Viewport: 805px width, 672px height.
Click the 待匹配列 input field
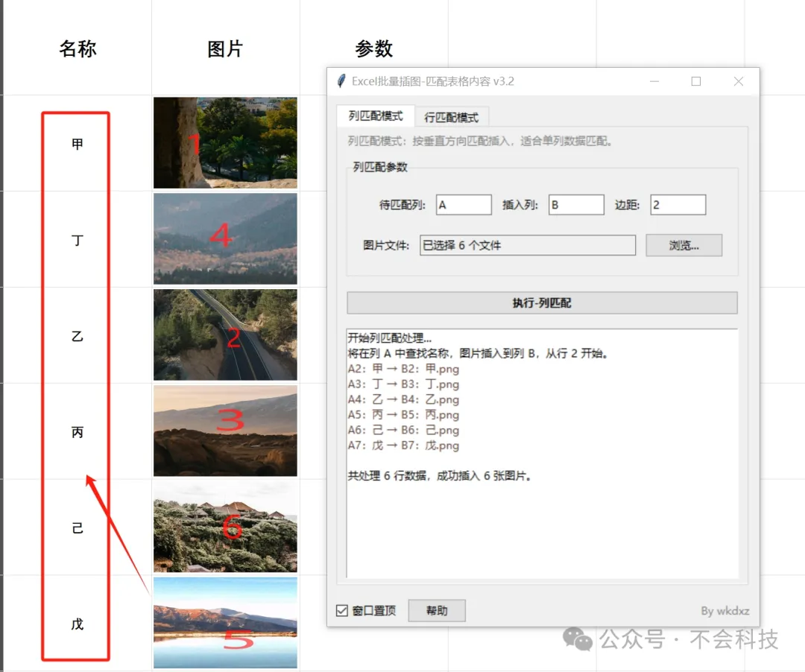[464, 205]
